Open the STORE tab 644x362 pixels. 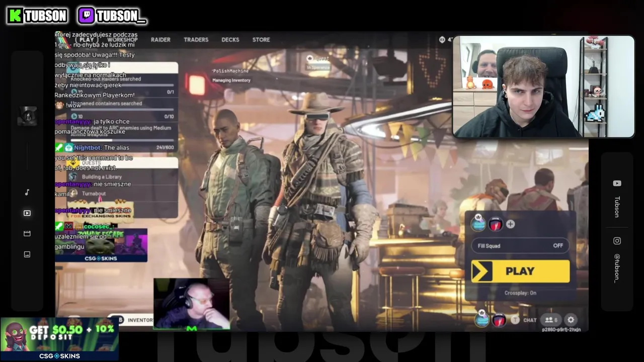261,40
